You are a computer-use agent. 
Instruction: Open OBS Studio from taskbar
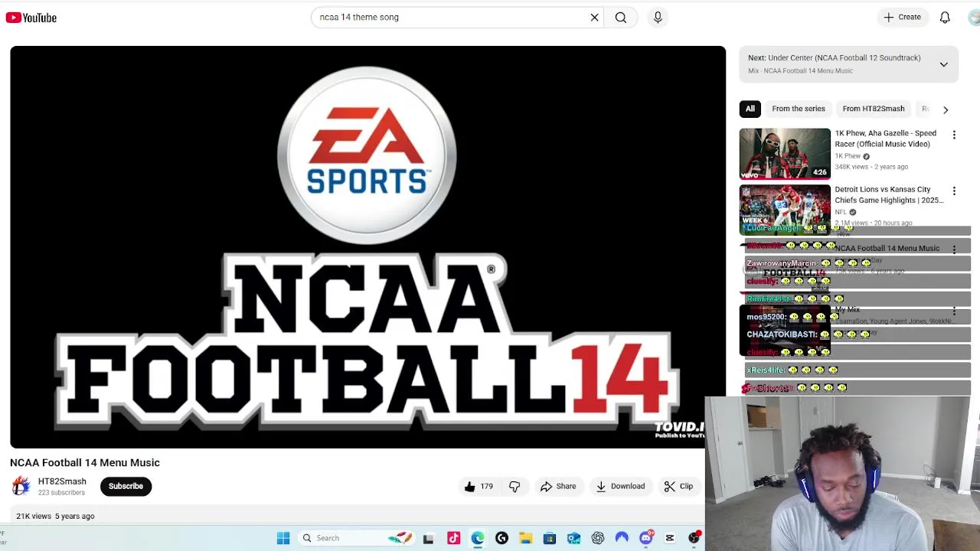[694, 538]
